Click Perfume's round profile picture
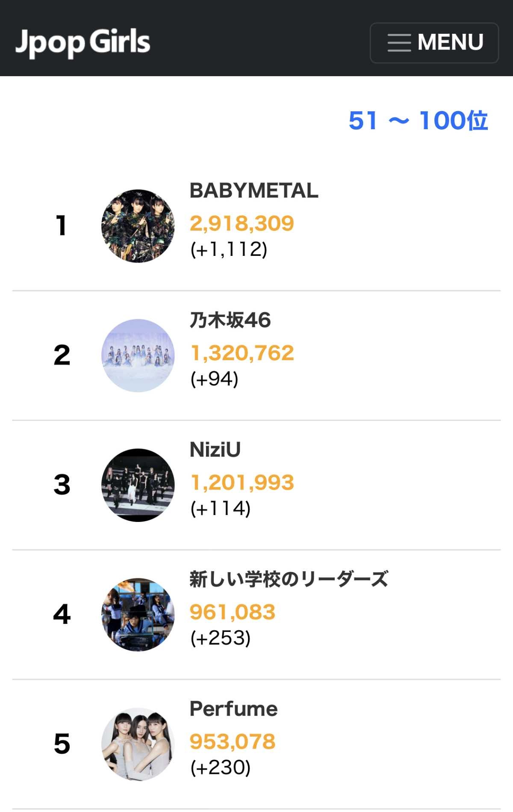 (x=138, y=744)
